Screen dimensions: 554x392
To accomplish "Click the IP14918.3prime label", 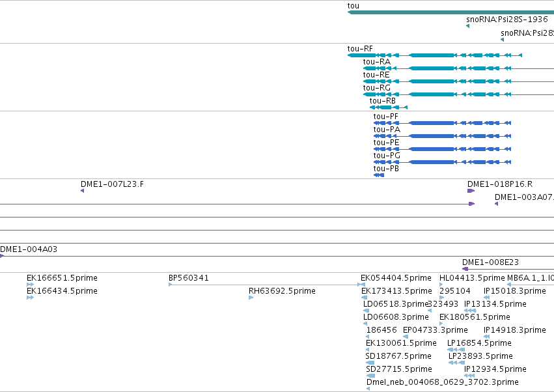I will tap(515, 331).
